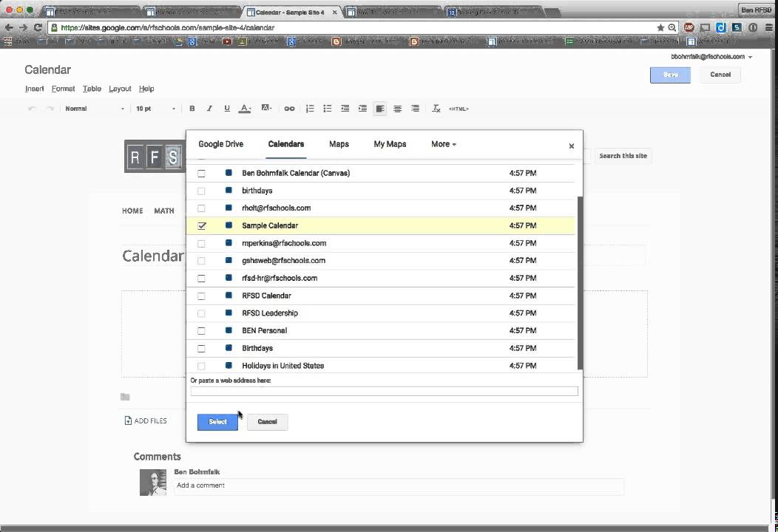Click the calendar list scrollbar
Image resolution: width=778 pixels, height=532 pixels.
pos(580,282)
